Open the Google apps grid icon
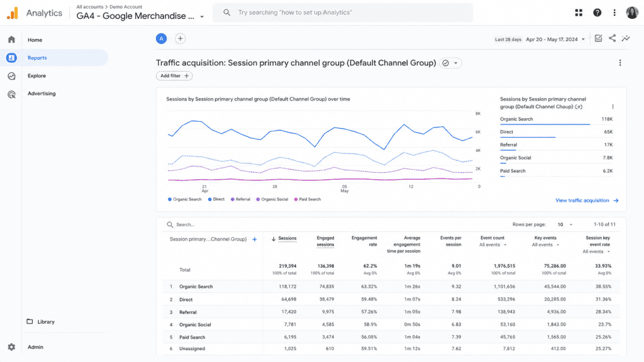Viewport: 644px width, 362px height. click(579, 13)
